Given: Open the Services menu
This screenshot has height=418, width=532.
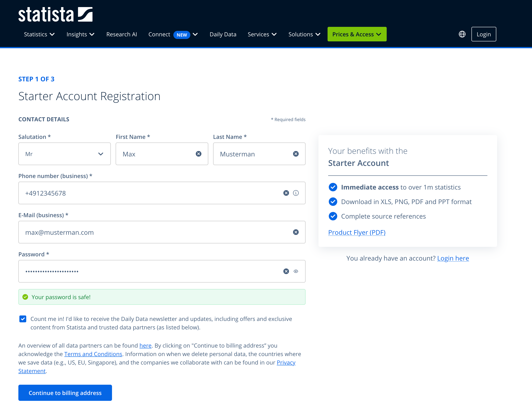Looking at the screenshot, I should [262, 34].
